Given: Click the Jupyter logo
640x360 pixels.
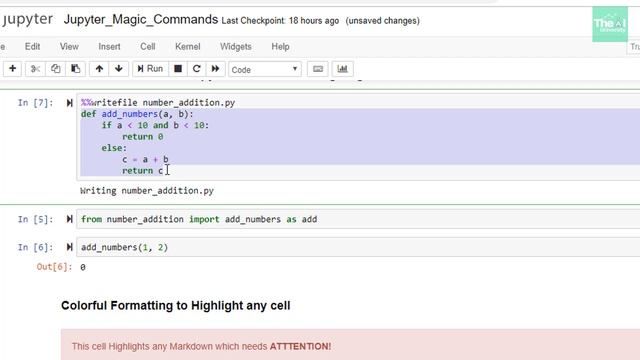Looking at the screenshot, I should pyautogui.click(x=27, y=19).
